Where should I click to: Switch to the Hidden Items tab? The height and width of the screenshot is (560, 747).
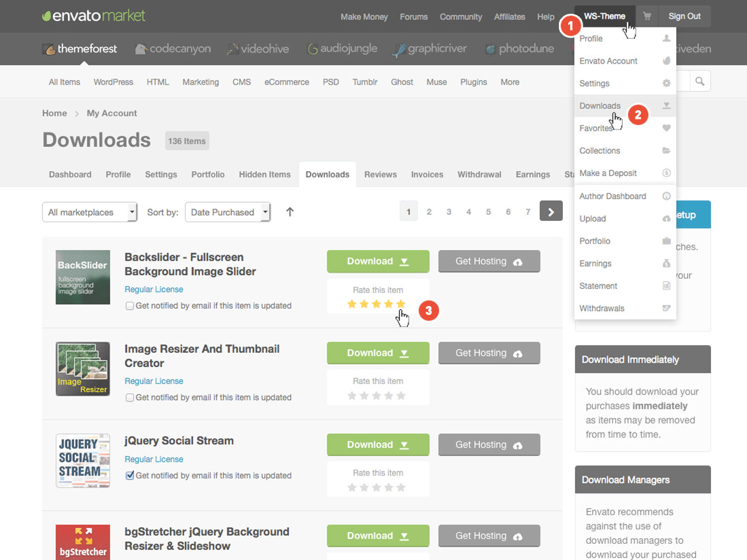(265, 174)
